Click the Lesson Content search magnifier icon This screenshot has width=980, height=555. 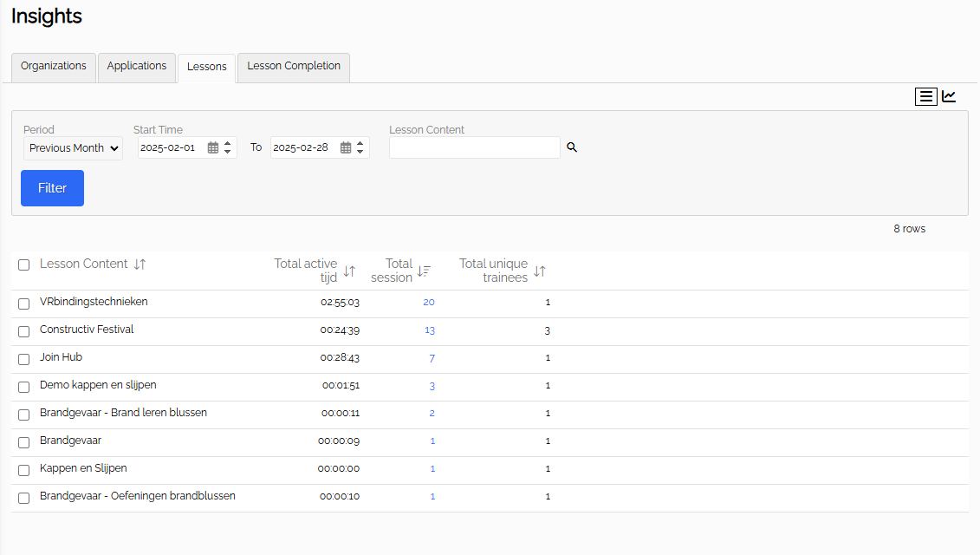tap(572, 147)
